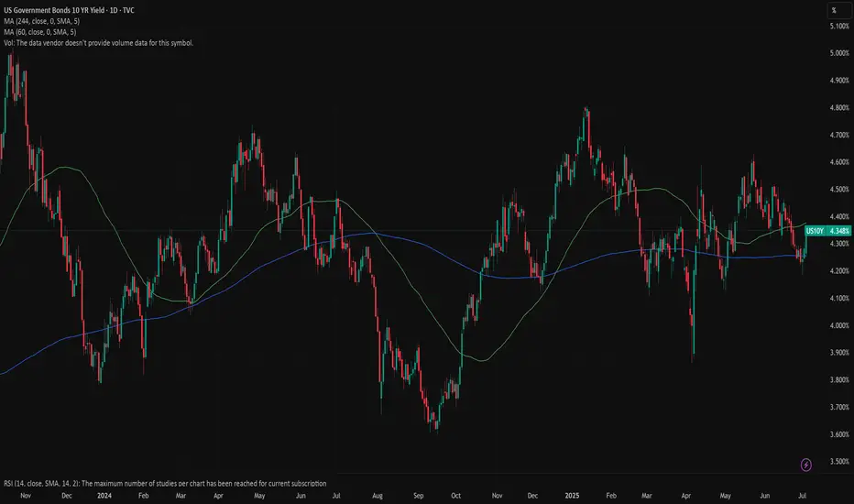Click the RSI maximum studies reached message
Viewport: 854px width, 504px height.
click(165, 483)
